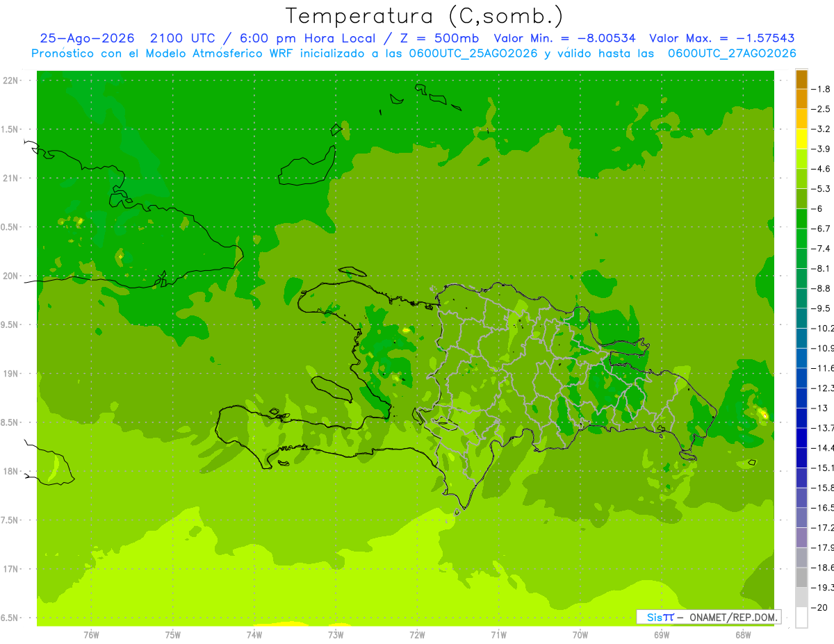Image resolution: width=834 pixels, height=644 pixels.
Task: Click the "-5.3" colorbar label
Action: tap(821, 189)
